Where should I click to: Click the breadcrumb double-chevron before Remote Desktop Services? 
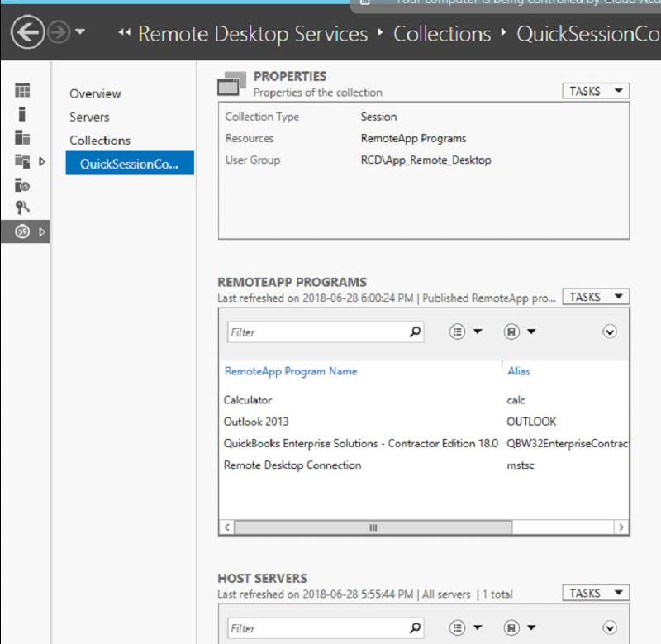pos(124,32)
